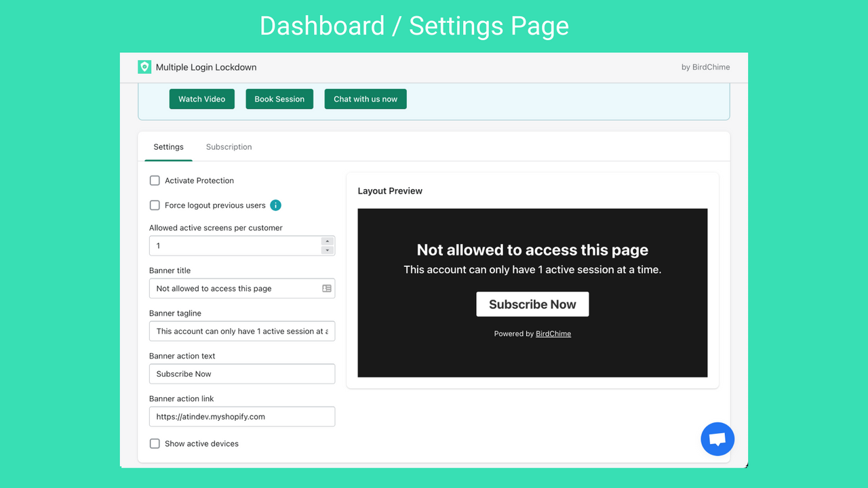Image resolution: width=868 pixels, height=488 pixels.
Task: Click the Watch Video button
Action: [201, 98]
